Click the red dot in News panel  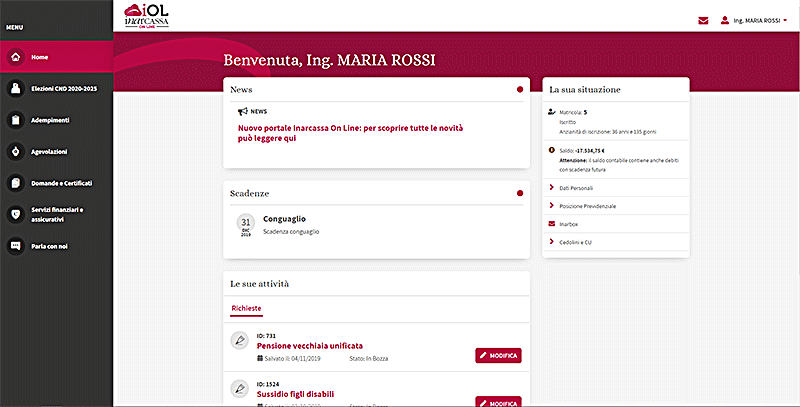pyautogui.click(x=520, y=90)
